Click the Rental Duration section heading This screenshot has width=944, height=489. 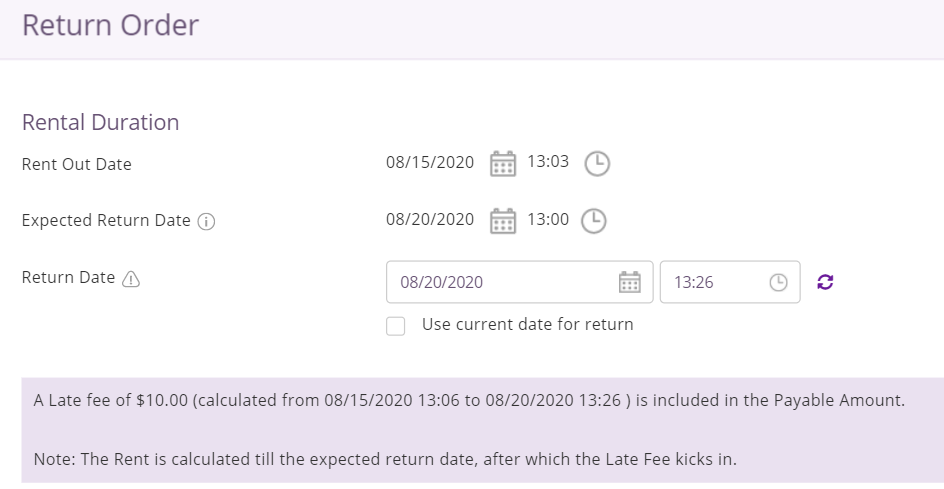[x=101, y=122]
